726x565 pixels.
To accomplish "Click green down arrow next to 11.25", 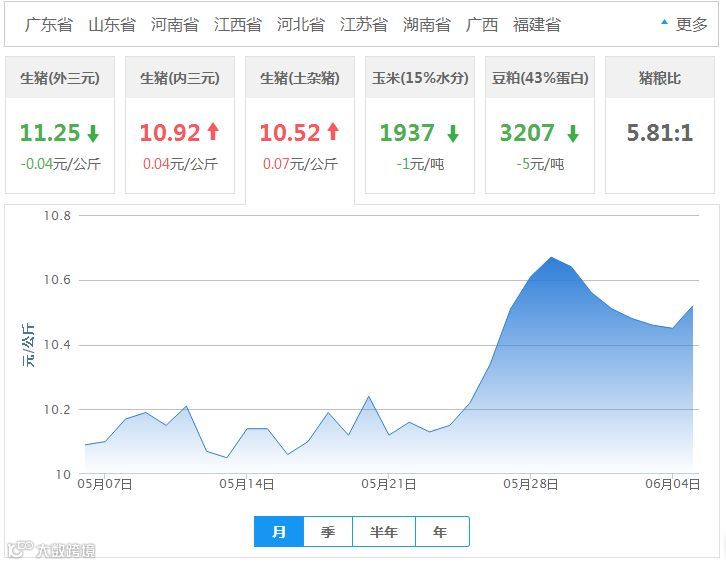I will tap(93, 133).
